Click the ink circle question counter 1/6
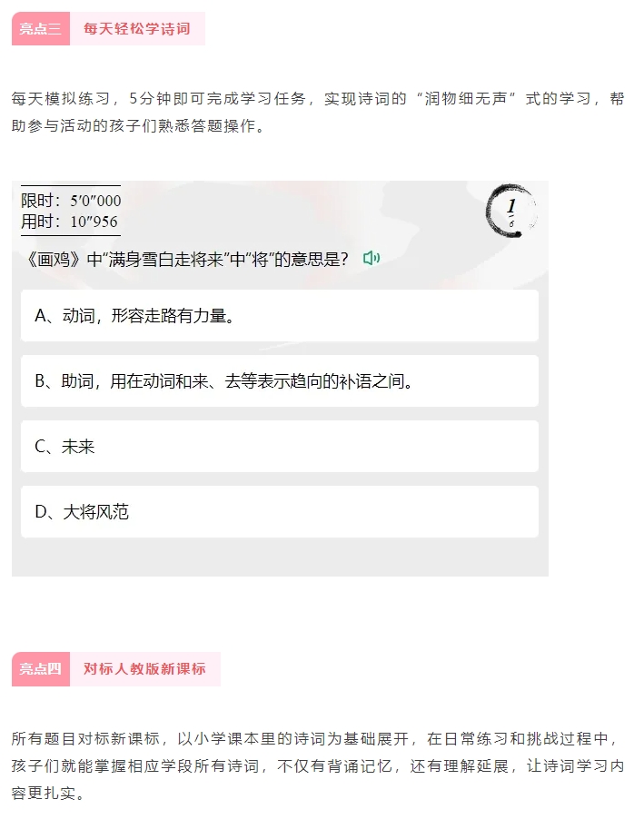The width and height of the screenshot is (644, 819). (510, 211)
